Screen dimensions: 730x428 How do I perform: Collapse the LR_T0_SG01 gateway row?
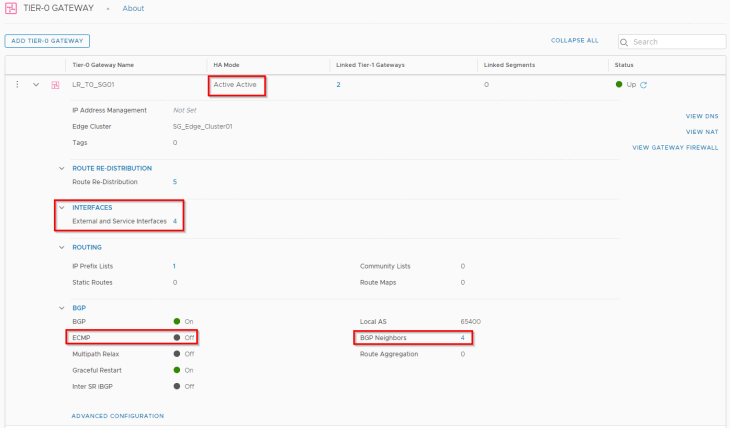click(37, 85)
